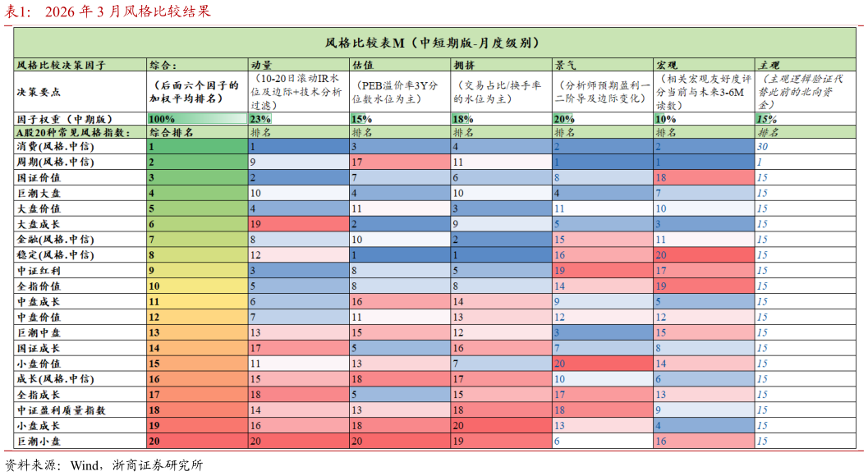Click the '主观逻辑验证代替此前的北向资金' description
The width and height of the screenshot is (868, 476).
(x=801, y=92)
